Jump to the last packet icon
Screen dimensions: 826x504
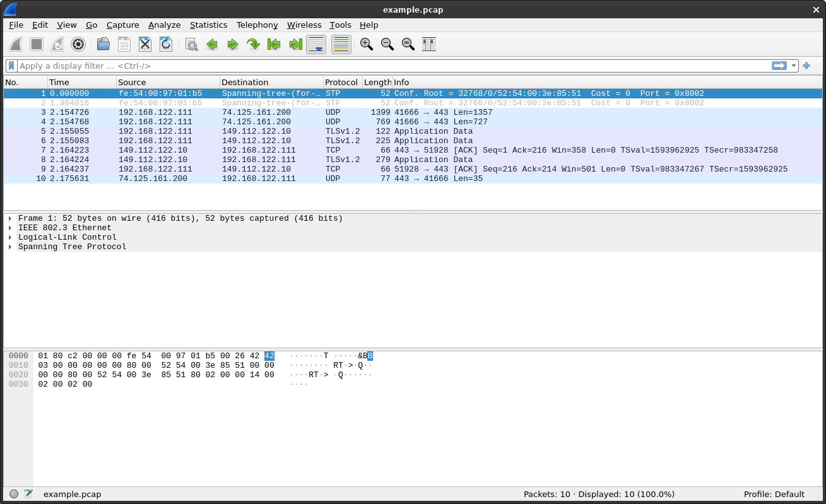[295, 44]
